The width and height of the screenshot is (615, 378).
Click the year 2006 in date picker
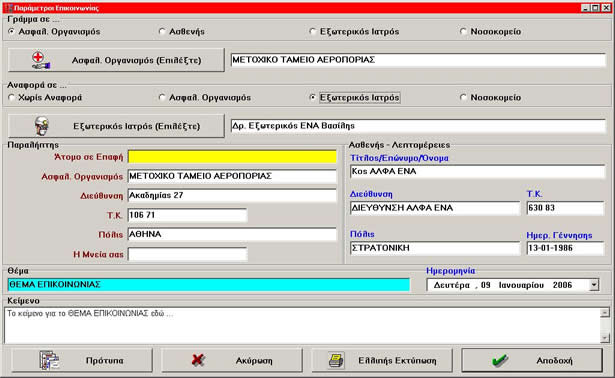[562, 285]
